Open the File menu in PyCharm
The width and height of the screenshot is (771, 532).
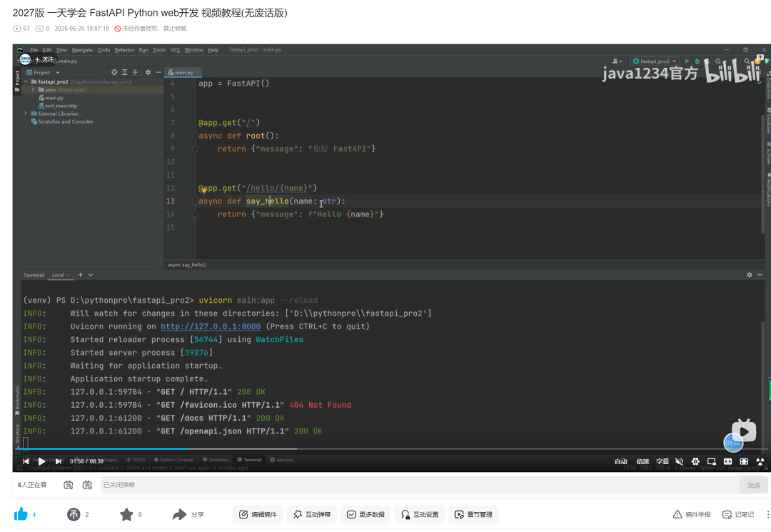pyautogui.click(x=34, y=50)
